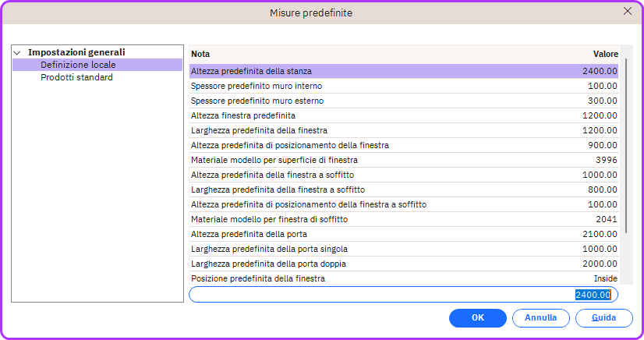Click the value input field showing 2400.00
Screen dimensions: 644x340
[x=403, y=295]
